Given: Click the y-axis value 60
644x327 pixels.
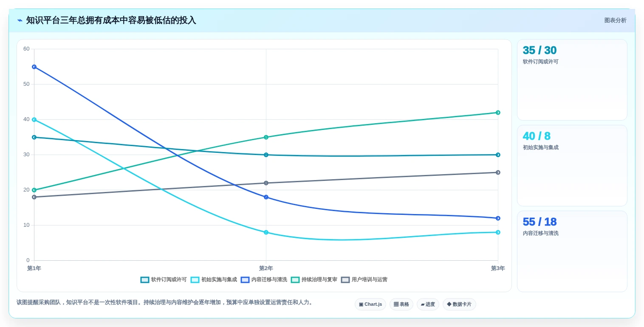Looking at the screenshot, I should pyautogui.click(x=26, y=49).
